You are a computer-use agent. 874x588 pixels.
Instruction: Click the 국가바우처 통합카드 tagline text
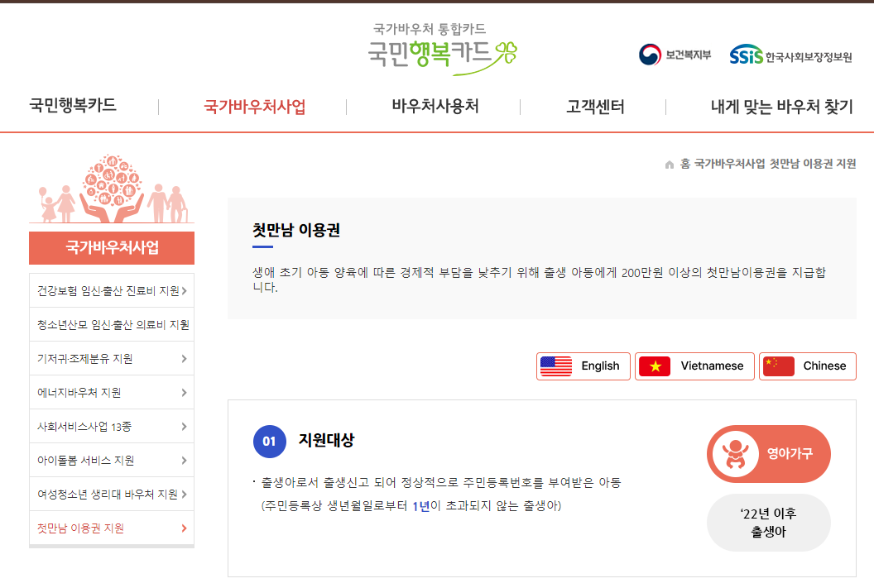coord(430,29)
